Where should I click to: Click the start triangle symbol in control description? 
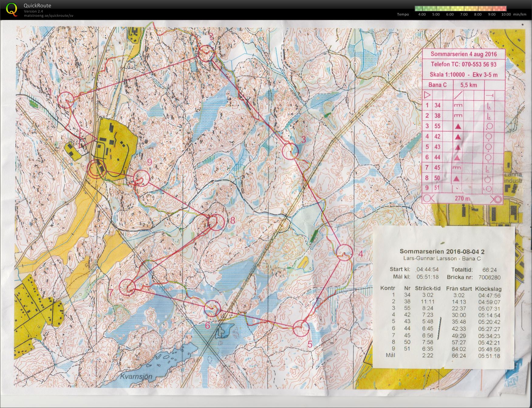427,95
